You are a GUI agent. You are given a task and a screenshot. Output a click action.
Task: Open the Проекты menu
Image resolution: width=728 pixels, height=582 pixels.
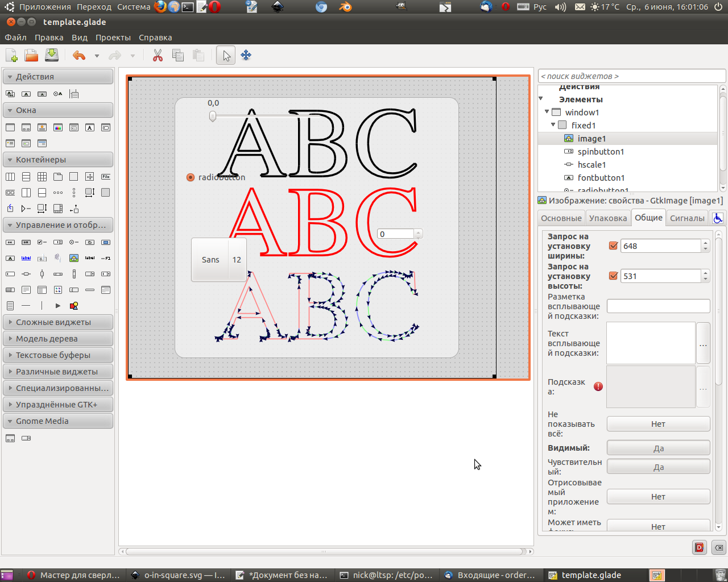pyautogui.click(x=113, y=38)
